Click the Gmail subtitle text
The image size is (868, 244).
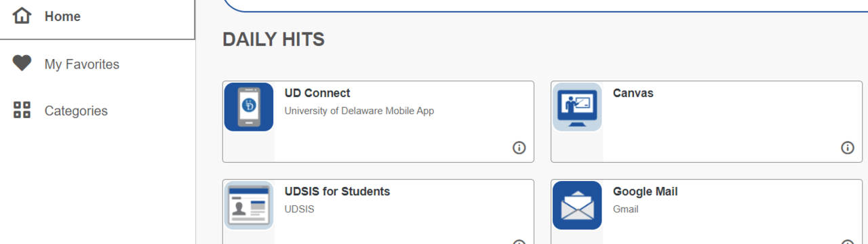(x=626, y=209)
